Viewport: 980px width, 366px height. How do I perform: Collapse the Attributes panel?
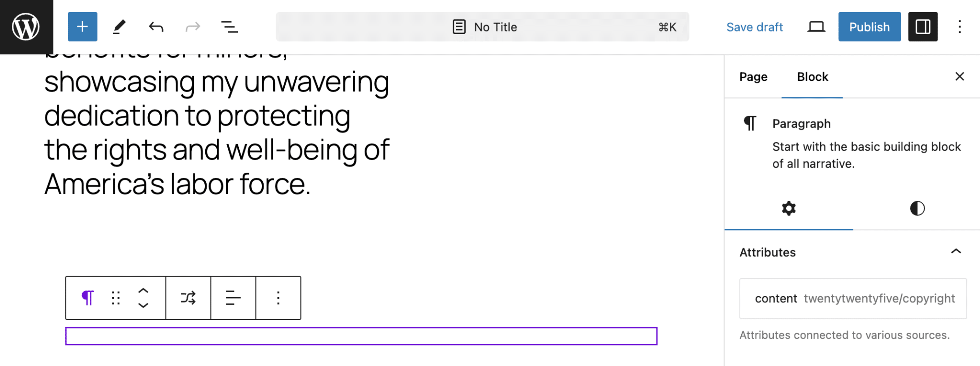pyautogui.click(x=956, y=252)
